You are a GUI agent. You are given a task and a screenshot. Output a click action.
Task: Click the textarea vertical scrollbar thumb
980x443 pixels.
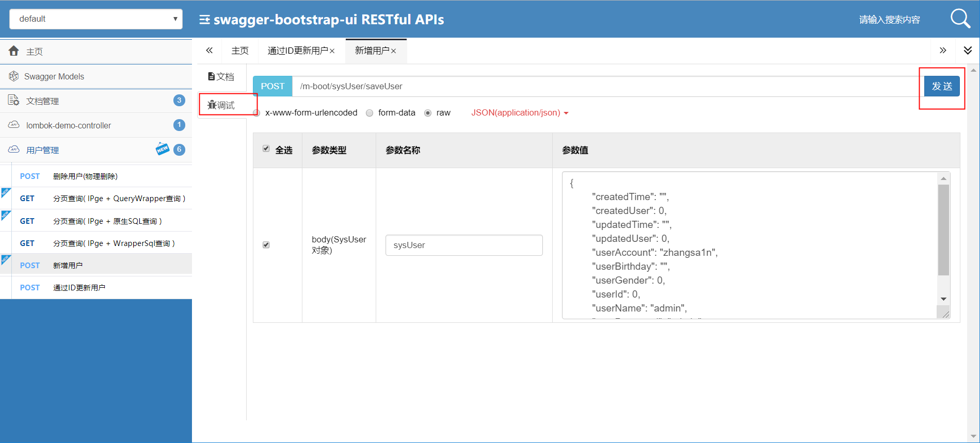[943, 230]
